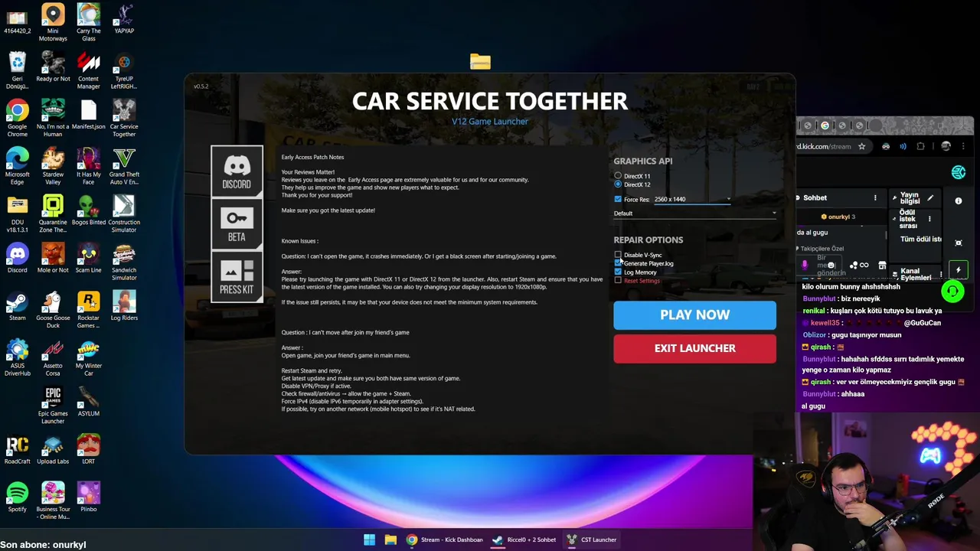This screenshot has height=551, width=980.
Task: Open chat shop icon
Action: click(882, 266)
